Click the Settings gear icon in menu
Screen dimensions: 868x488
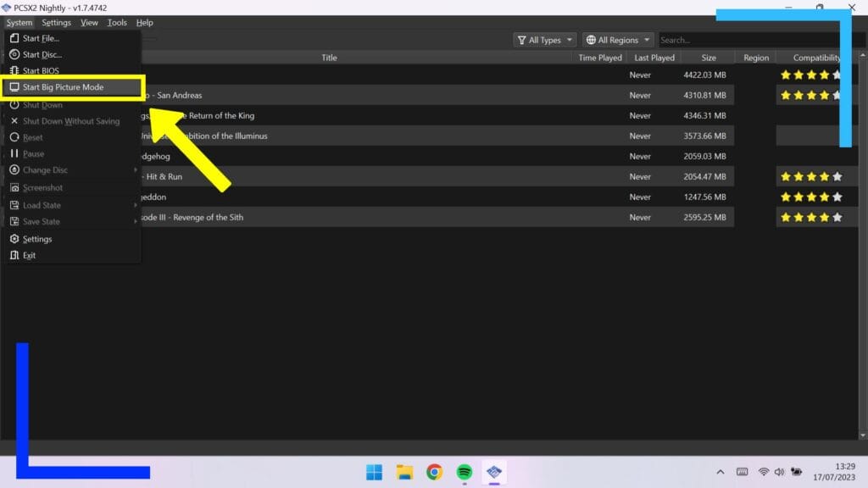tap(14, 239)
